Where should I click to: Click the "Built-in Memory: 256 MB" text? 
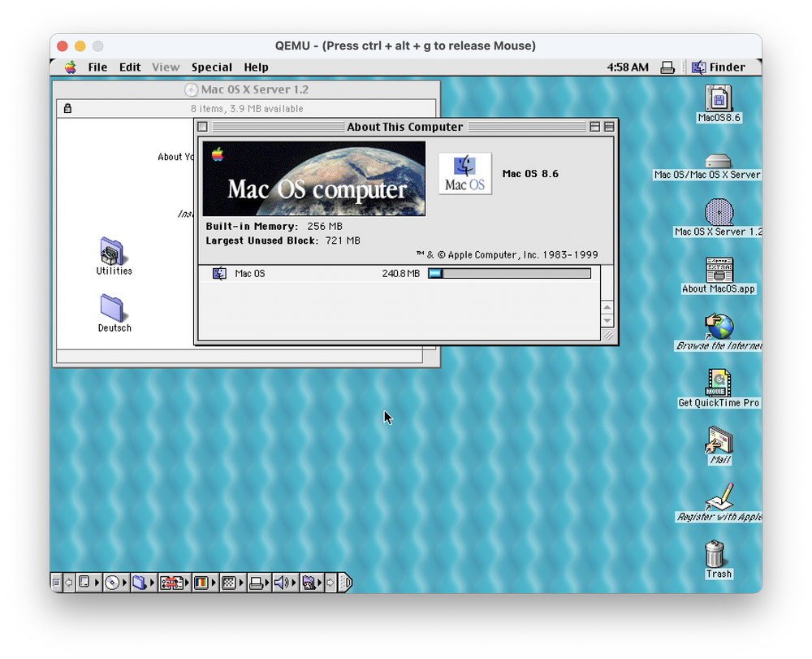coord(274,227)
